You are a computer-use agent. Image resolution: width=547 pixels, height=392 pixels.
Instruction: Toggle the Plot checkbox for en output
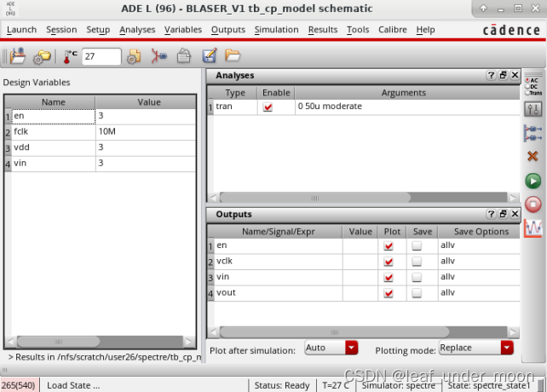click(389, 245)
